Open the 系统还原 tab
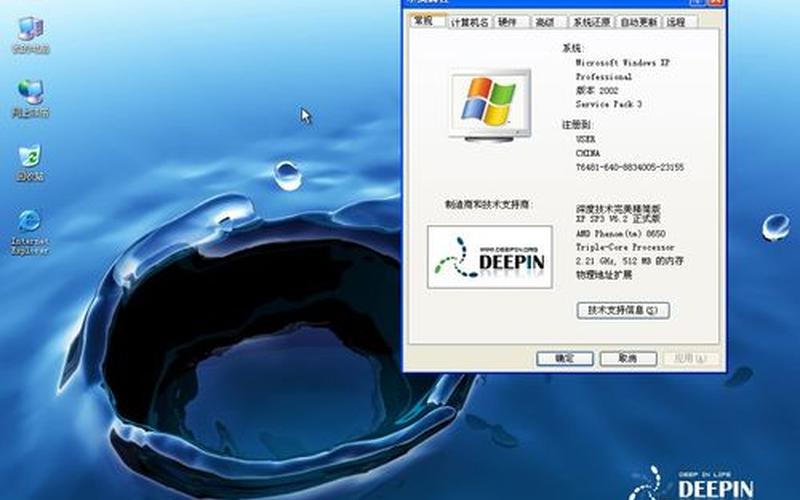Viewport: 800px width, 500px height. coord(591,22)
